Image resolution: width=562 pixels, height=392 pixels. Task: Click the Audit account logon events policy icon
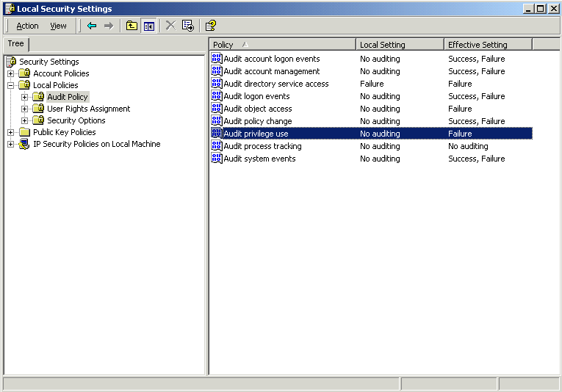[x=217, y=59]
